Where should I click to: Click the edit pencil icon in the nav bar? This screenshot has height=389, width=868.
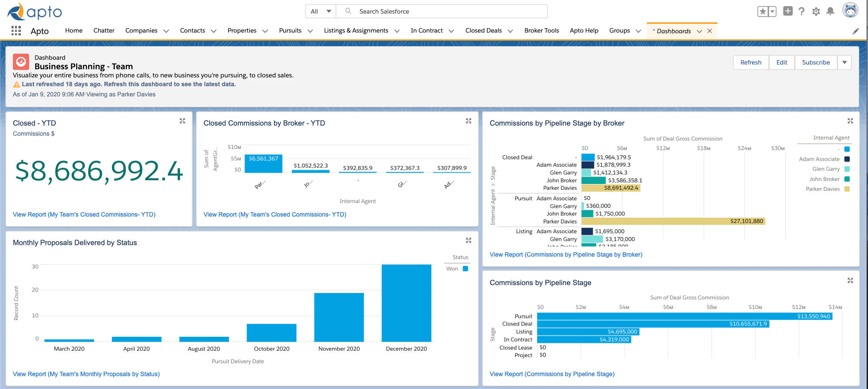(856, 31)
